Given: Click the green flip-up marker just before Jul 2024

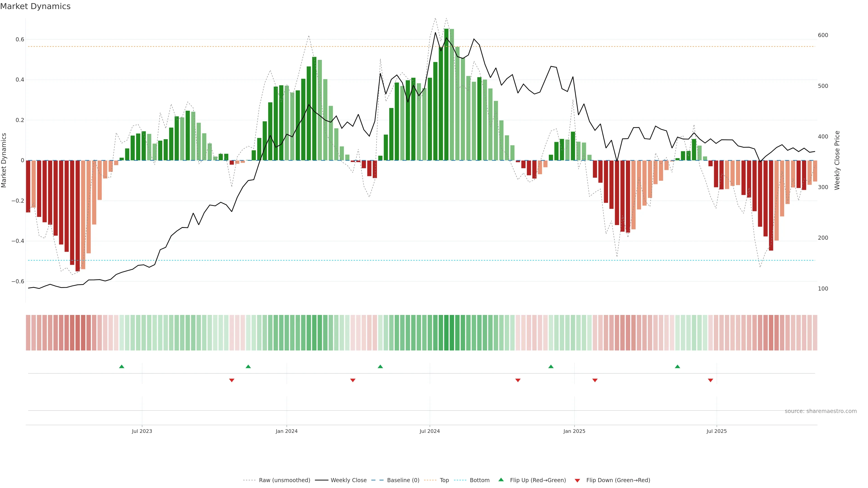Looking at the screenshot, I should coord(380,366).
